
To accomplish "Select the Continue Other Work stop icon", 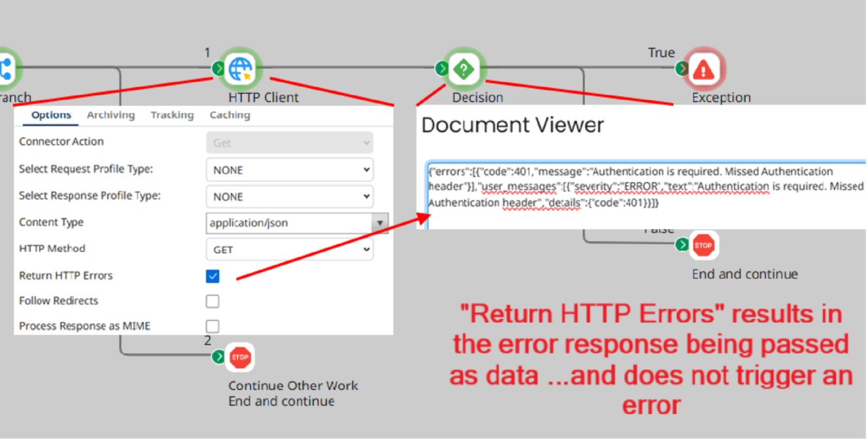I will pos(239,357).
